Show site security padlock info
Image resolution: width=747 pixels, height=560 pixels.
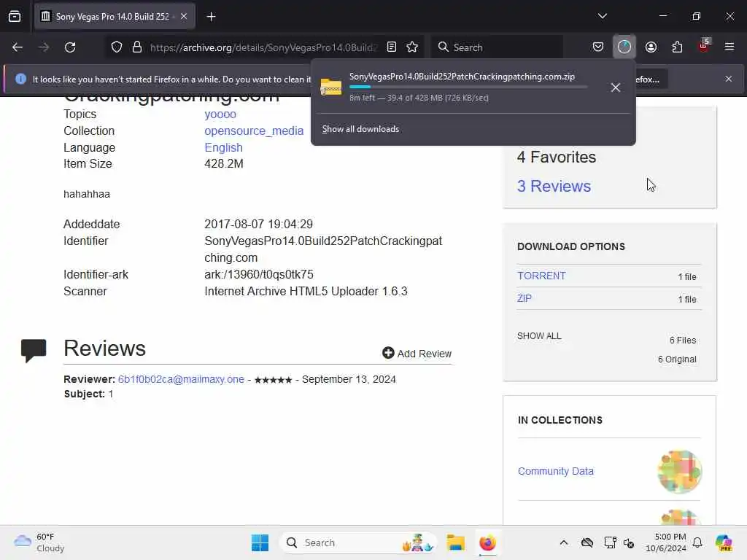[137, 47]
